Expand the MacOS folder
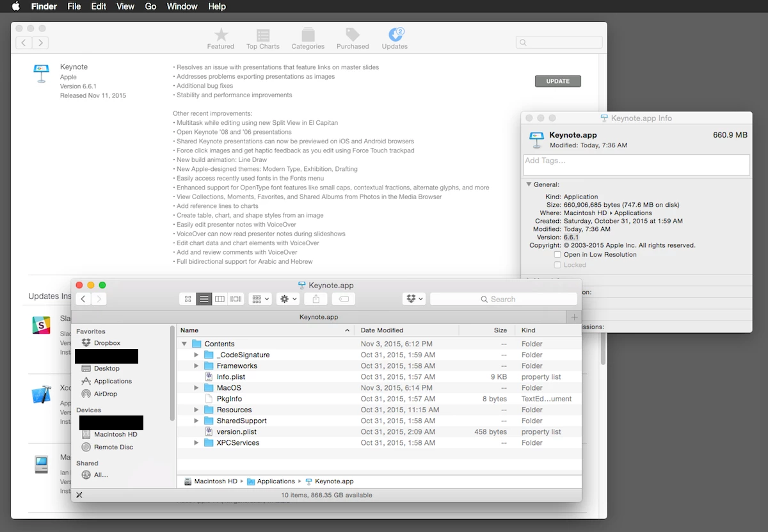 pyautogui.click(x=196, y=388)
